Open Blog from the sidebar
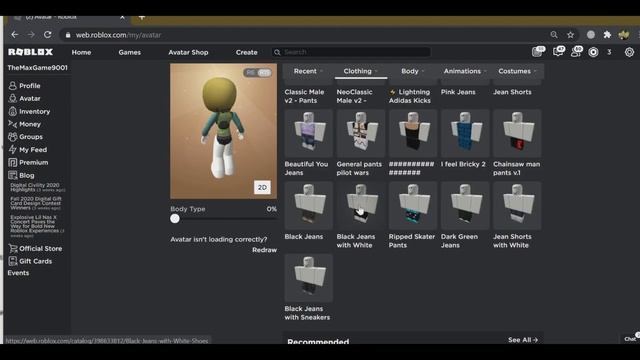640x360 pixels. click(x=21, y=176)
